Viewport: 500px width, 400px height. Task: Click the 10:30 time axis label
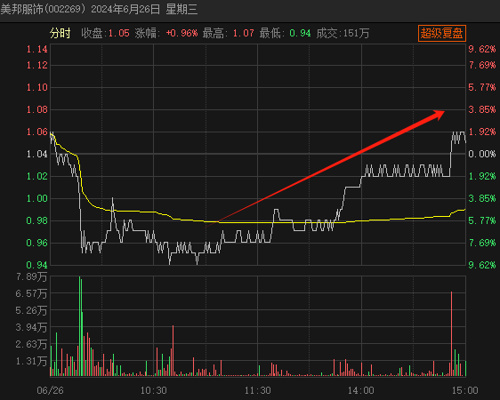click(154, 390)
